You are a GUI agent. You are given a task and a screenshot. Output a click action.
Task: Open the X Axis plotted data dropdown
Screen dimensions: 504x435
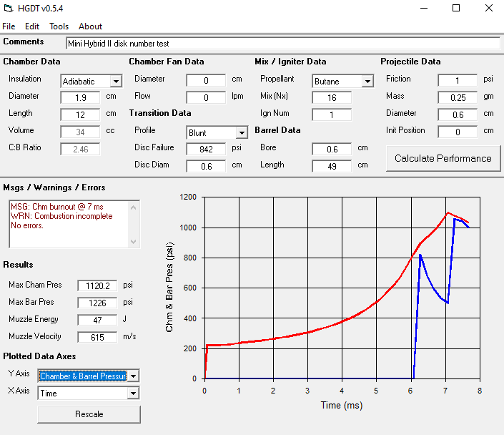click(x=133, y=394)
